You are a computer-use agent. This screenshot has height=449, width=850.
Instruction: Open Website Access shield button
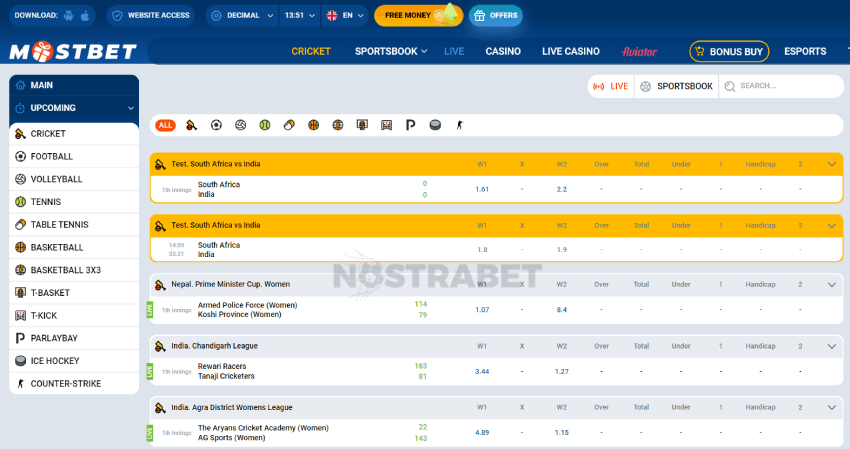151,15
